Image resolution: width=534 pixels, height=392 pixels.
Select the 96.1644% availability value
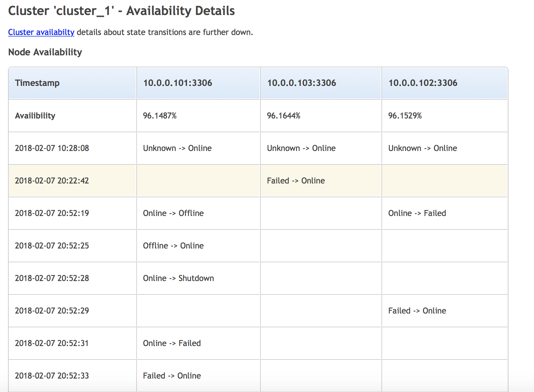[x=284, y=116]
